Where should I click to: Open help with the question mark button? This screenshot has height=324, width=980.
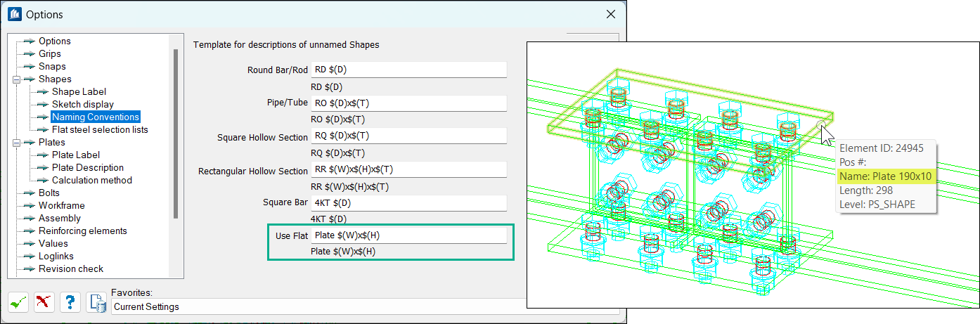[x=70, y=302]
